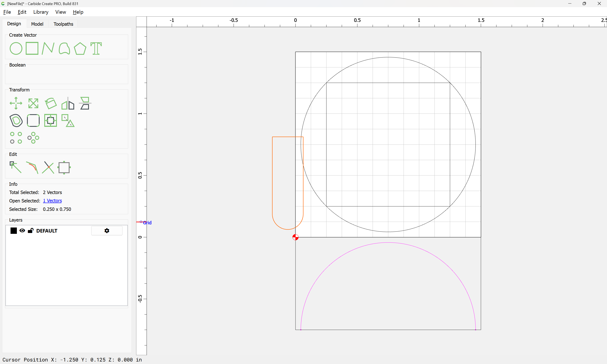The width and height of the screenshot is (607, 364).
Task: Select the Polygon vector tool
Action: [x=80, y=48]
